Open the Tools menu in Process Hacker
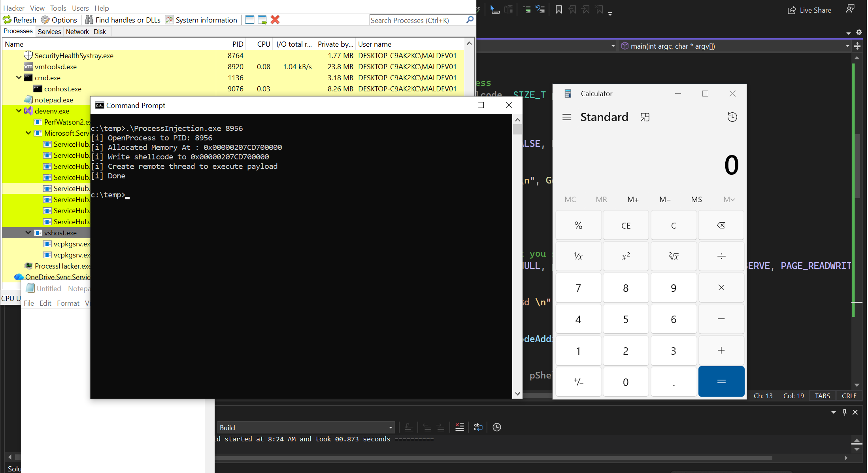Image resolution: width=868 pixels, height=473 pixels. tap(58, 8)
